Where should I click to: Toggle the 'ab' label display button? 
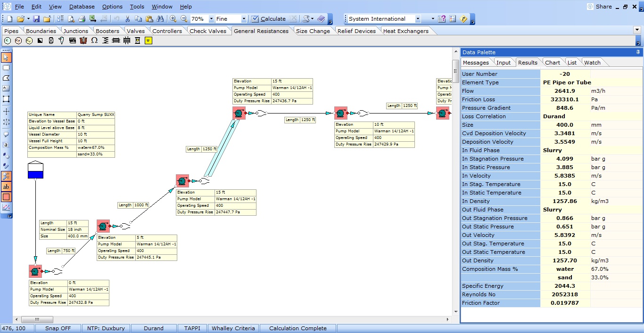pos(6,187)
